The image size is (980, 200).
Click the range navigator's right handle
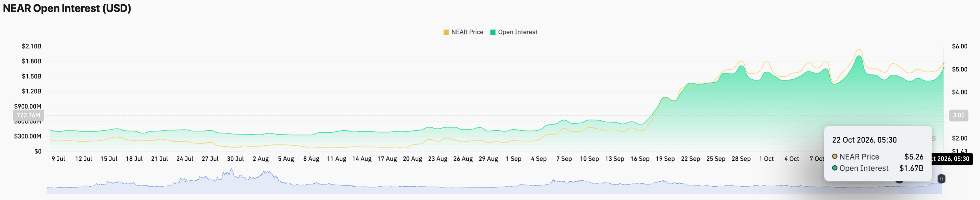coord(941,179)
